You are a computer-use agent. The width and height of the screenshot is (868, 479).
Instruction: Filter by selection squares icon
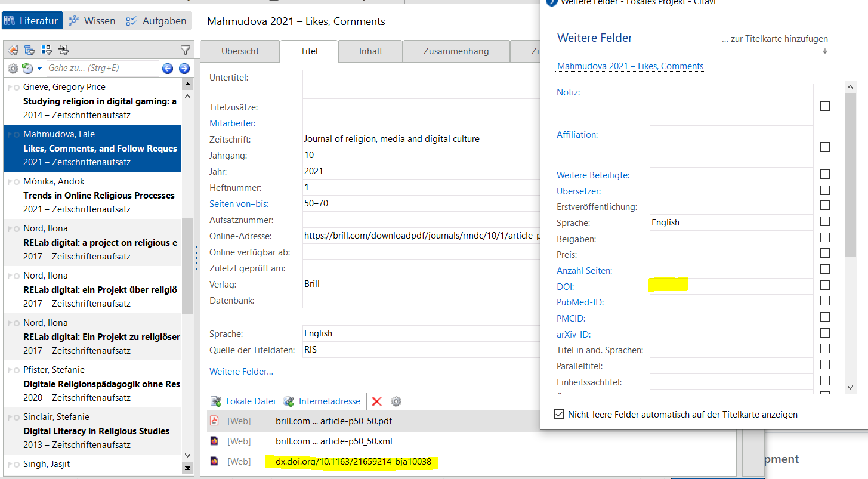point(47,50)
